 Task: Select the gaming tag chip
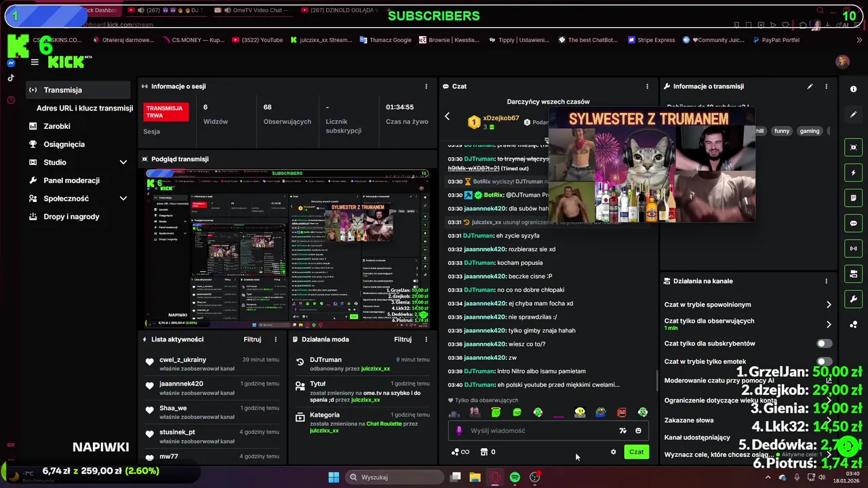pyautogui.click(x=810, y=131)
